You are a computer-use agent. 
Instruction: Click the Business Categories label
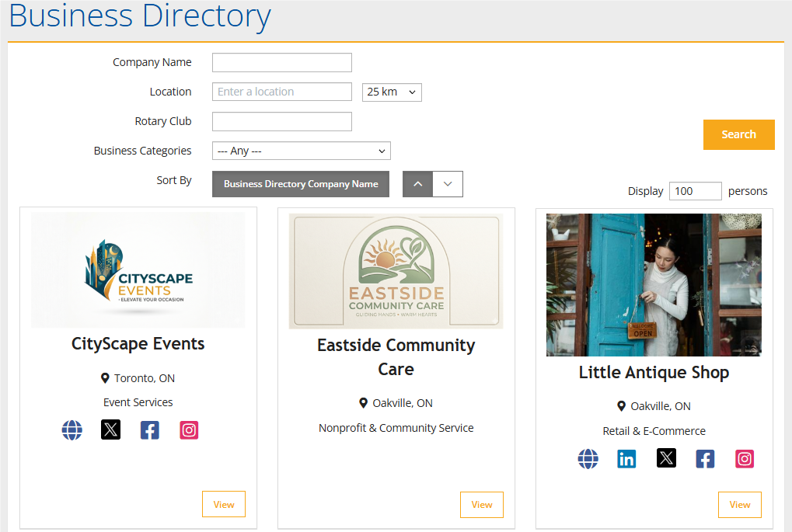(142, 151)
